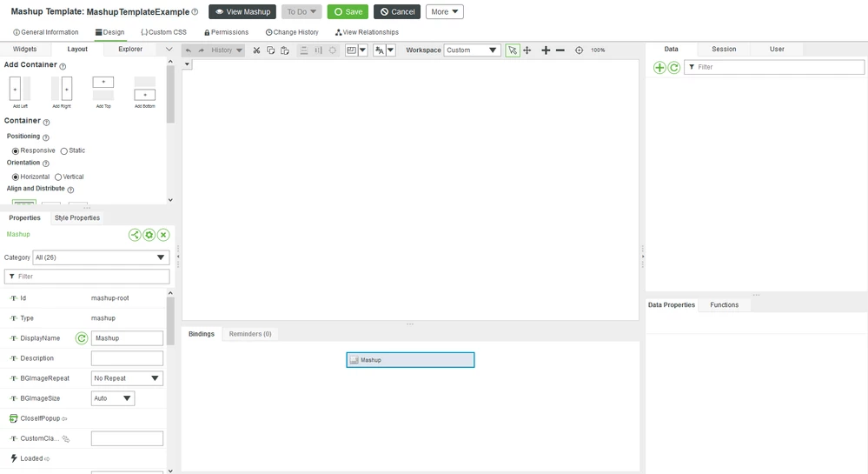Click the green add data plus icon
This screenshot has height=474, width=868.
[x=659, y=68]
